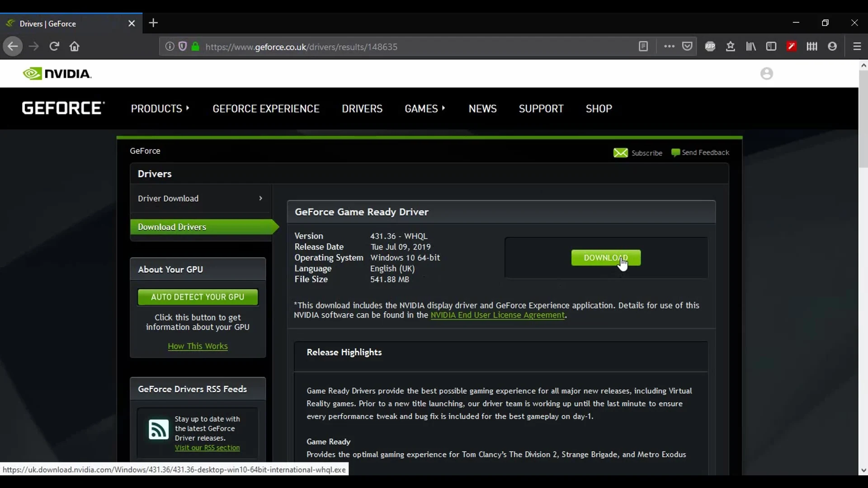This screenshot has height=488, width=868.
Task: Click the browser forward arrow
Action: pyautogui.click(x=34, y=47)
